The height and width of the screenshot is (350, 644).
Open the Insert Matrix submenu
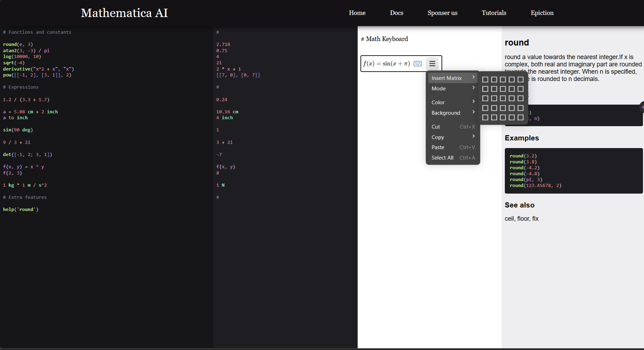click(453, 78)
